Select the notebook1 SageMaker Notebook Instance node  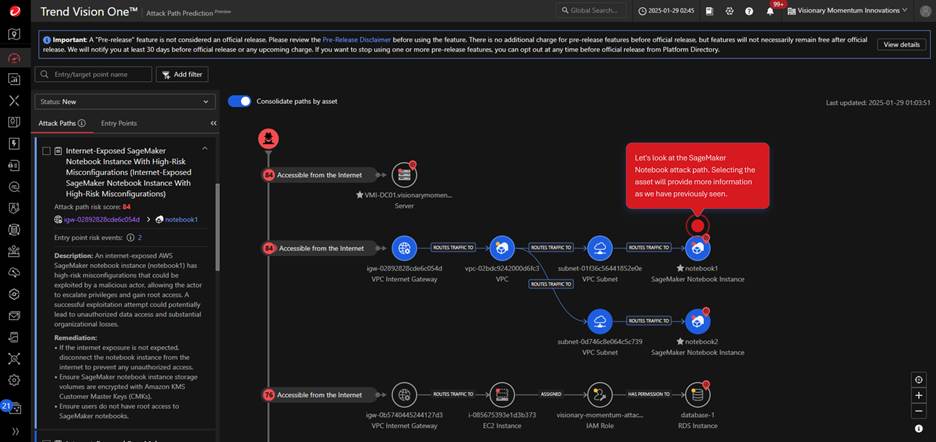pyautogui.click(x=698, y=247)
